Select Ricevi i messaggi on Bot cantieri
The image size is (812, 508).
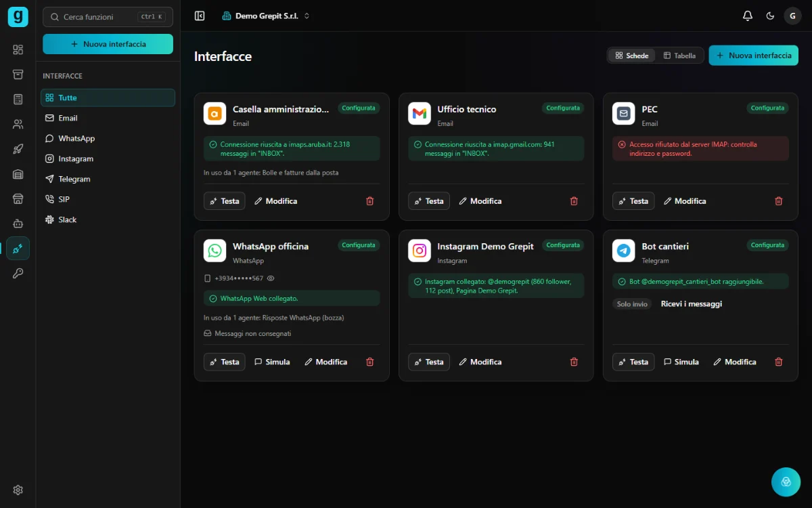coord(692,304)
